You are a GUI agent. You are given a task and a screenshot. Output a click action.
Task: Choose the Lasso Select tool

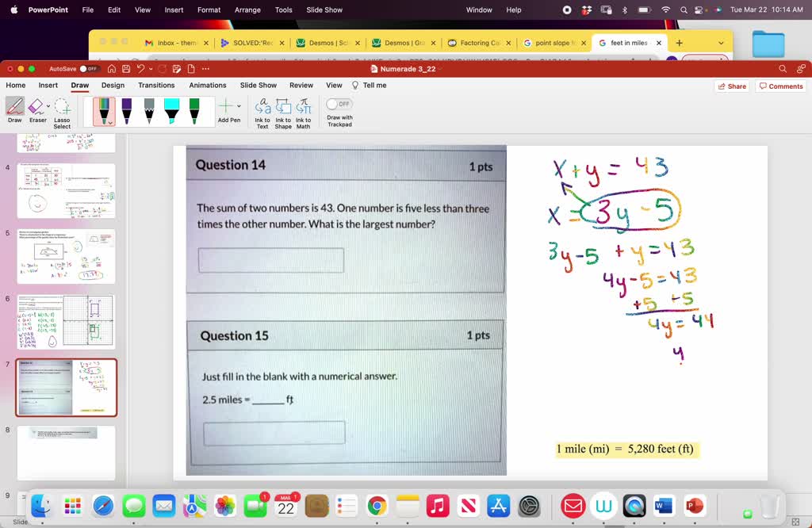(63, 109)
